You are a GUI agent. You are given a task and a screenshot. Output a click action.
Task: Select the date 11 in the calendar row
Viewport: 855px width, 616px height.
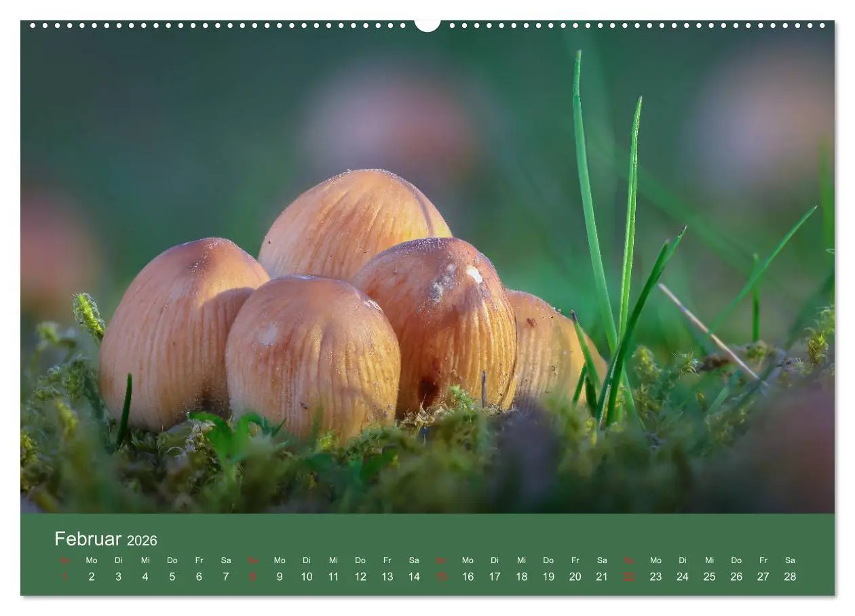[x=333, y=577]
